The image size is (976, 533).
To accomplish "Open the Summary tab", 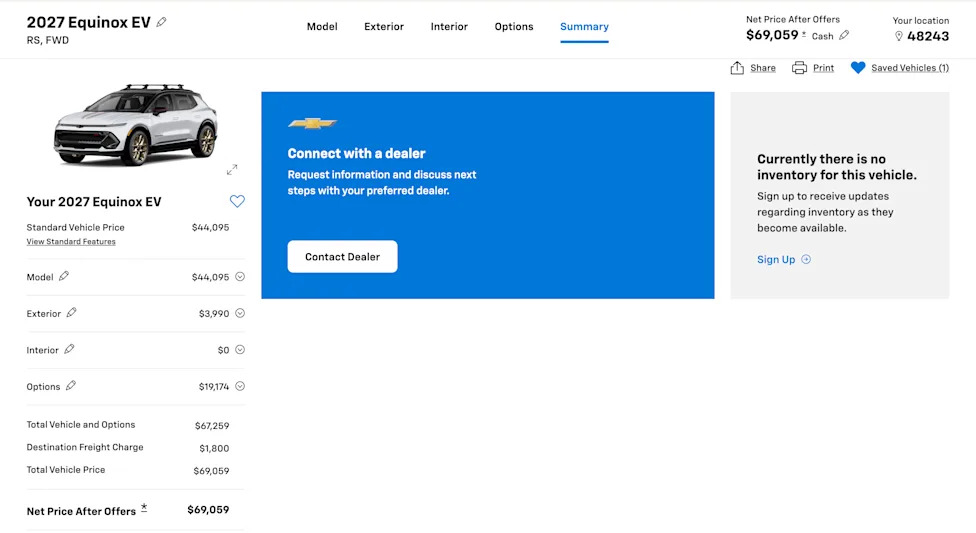I will [584, 27].
